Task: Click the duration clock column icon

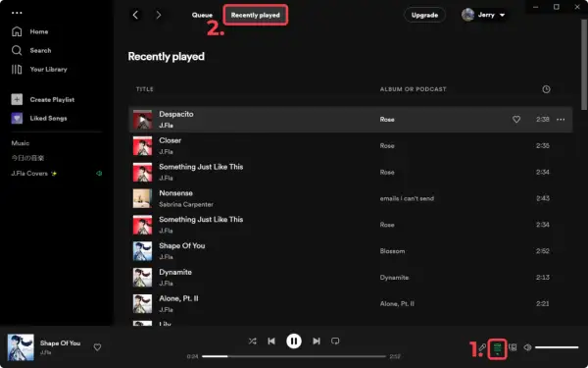Action: [546, 89]
